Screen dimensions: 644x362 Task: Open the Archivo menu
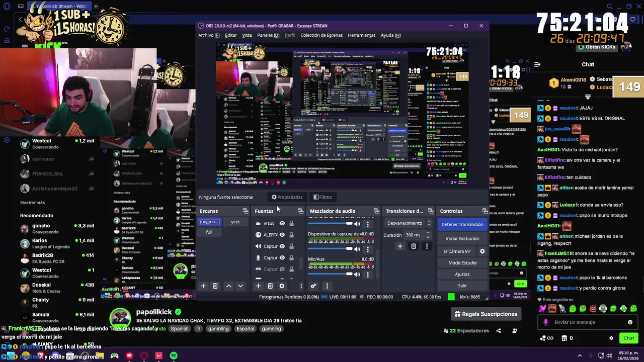tap(209, 35)
